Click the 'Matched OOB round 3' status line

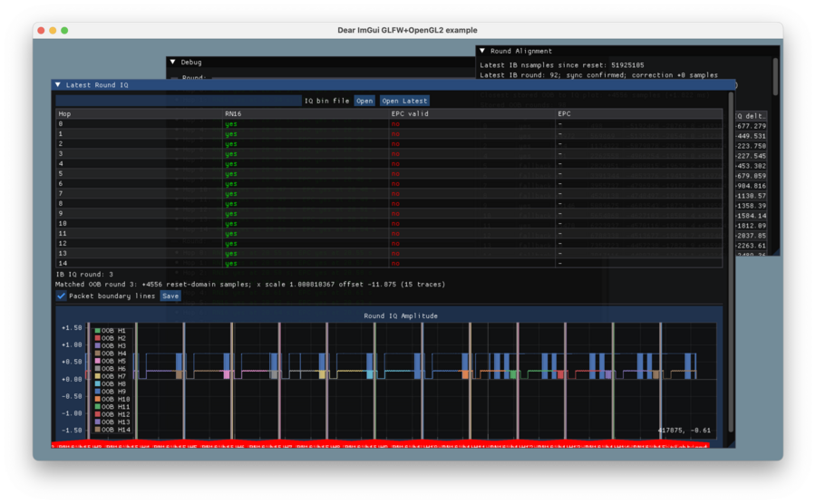point(250,285)
